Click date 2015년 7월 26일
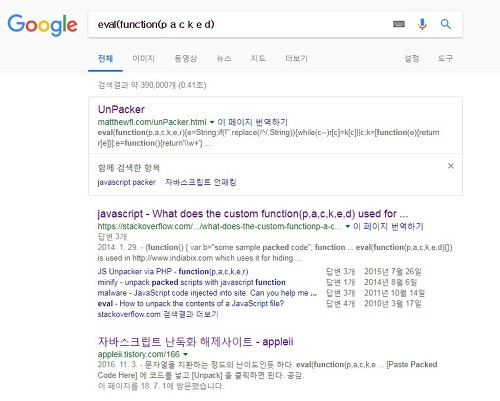Screen dimensions: 500x401 point(393,272)
